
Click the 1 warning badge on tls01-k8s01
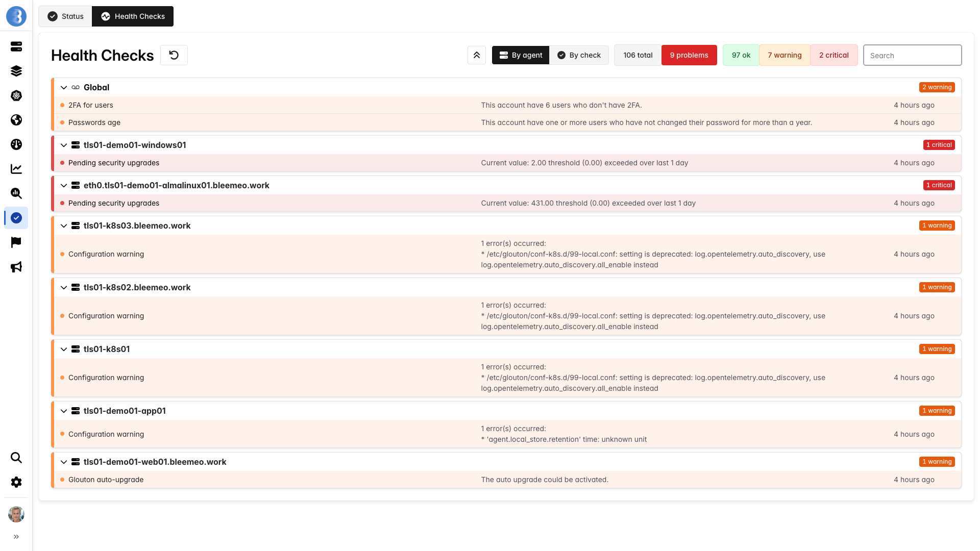tap(937, 349)
